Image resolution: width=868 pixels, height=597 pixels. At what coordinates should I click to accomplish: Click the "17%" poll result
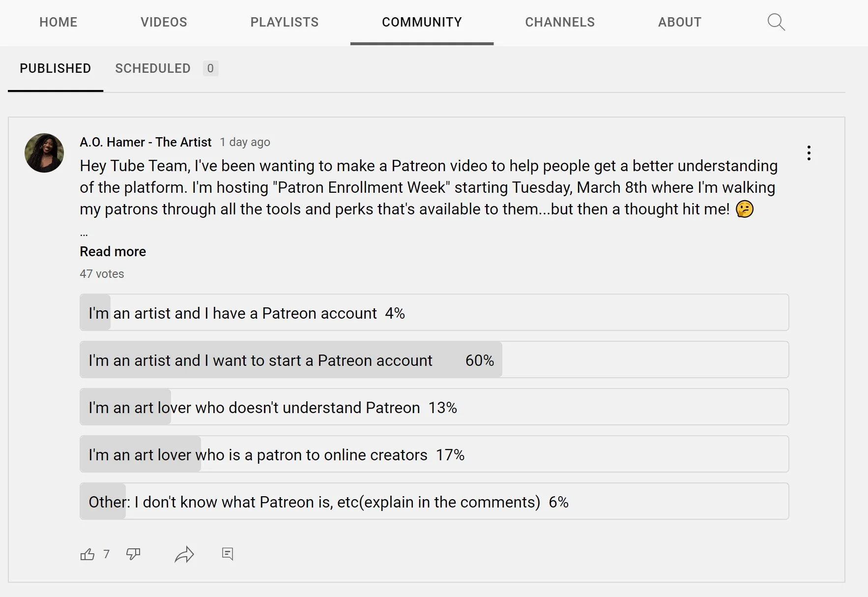pos(450,455)
